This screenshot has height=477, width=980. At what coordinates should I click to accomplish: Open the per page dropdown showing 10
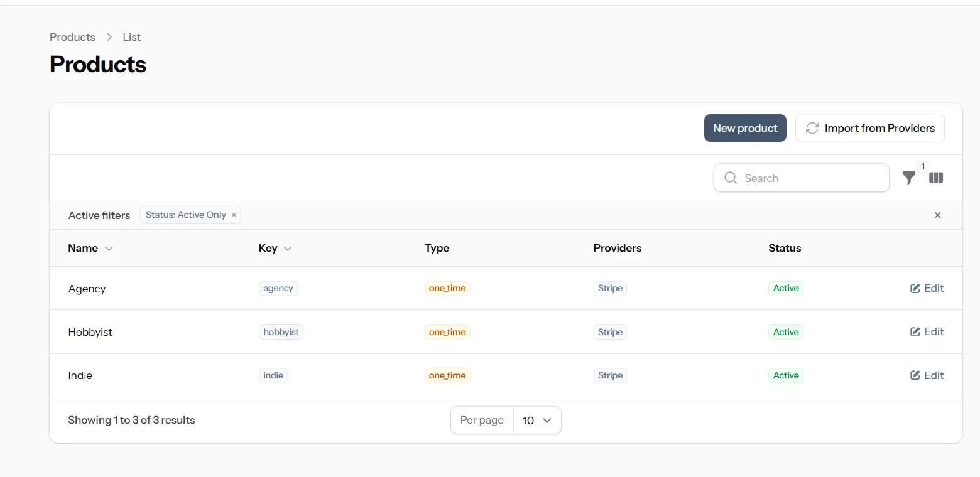pos(537,420)
